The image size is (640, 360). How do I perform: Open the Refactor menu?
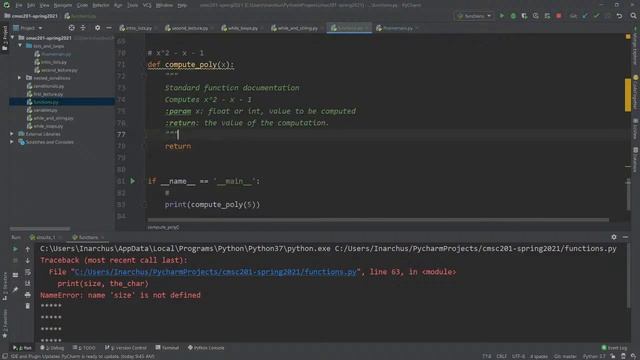click(x=100, y=5)
